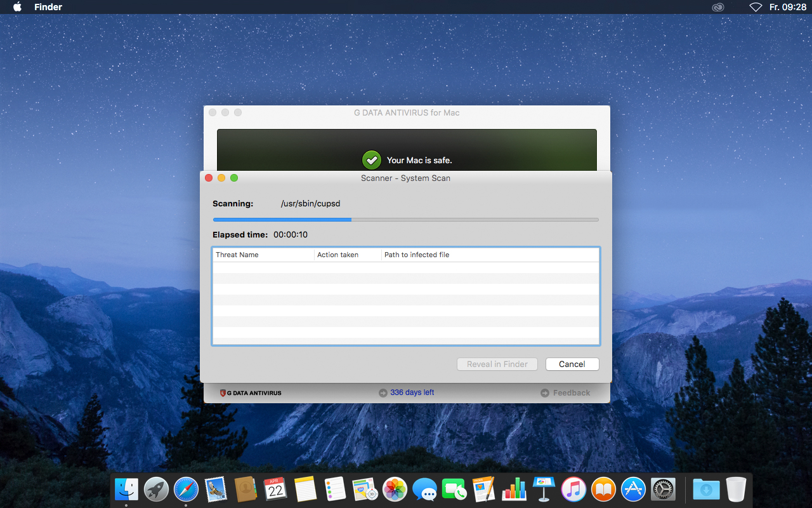The height and width of the screenshot is (508, 812).
Task: Open iBooks from the Dock
Action: pos(603,489)
